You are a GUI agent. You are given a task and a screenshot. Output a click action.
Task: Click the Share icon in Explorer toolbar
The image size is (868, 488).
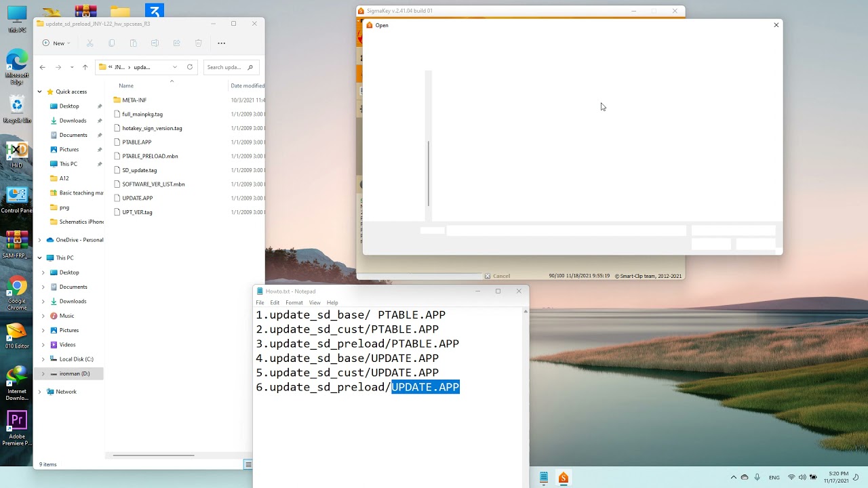(176, 43)
